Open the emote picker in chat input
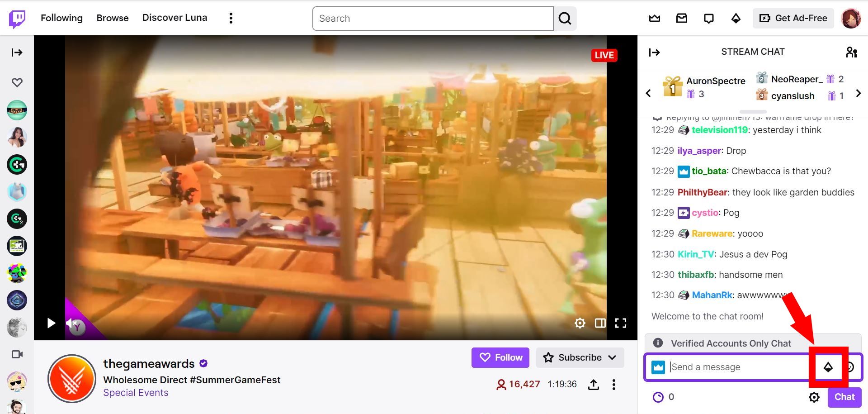This screenshot has width=868, height=414. coord(850,367)
